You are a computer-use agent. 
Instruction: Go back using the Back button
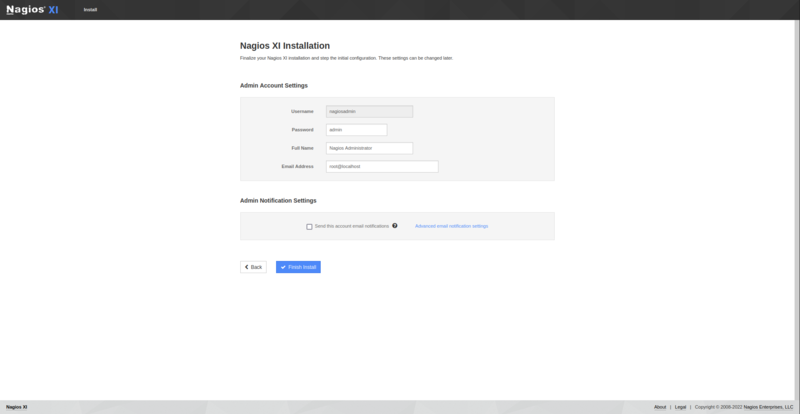(x=254, y=267)
